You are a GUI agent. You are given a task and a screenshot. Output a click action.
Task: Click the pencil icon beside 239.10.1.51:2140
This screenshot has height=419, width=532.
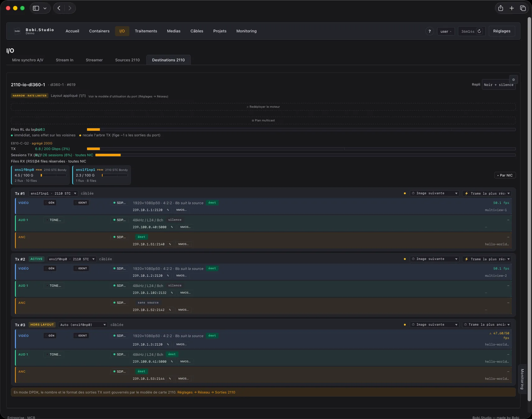coord(170,244)
